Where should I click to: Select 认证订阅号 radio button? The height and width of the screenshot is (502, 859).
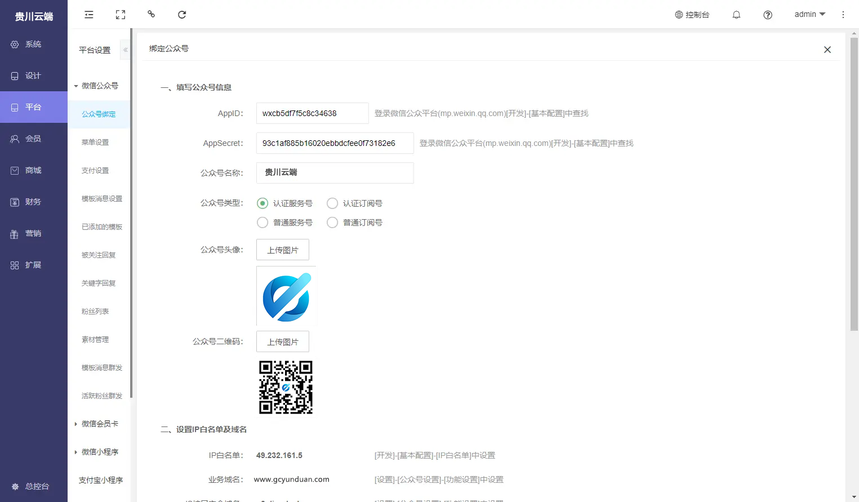coord(332,203)
